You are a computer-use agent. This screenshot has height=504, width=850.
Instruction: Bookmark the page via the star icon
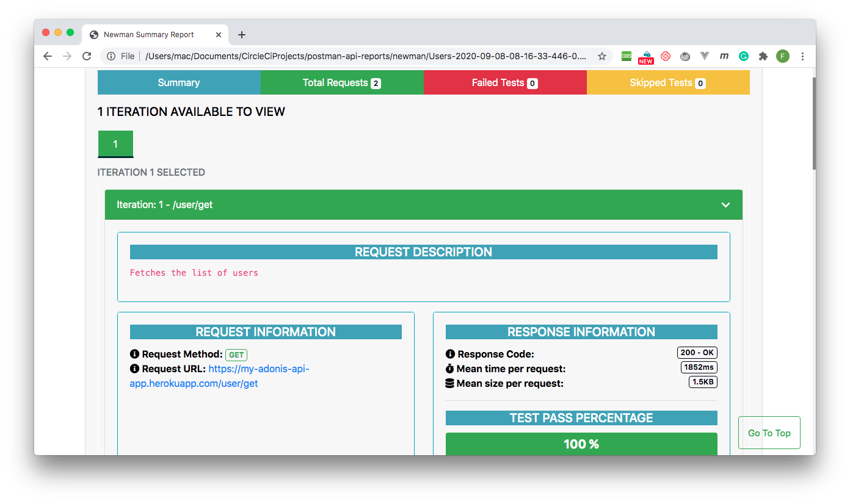click(x=602, y=56)
